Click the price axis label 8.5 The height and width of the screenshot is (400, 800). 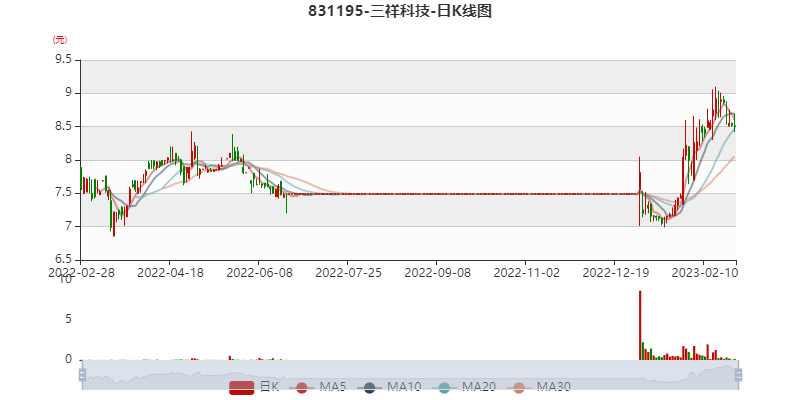pos(65,126)
